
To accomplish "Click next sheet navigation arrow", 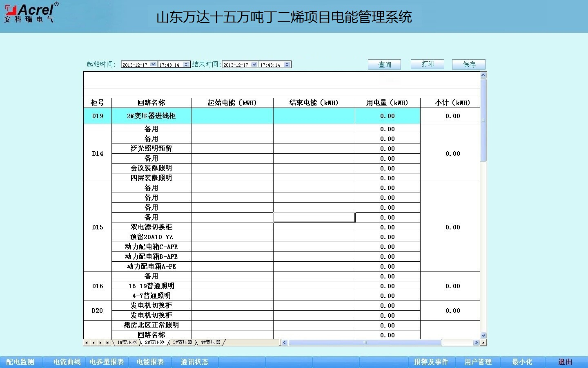I will 100,343.
